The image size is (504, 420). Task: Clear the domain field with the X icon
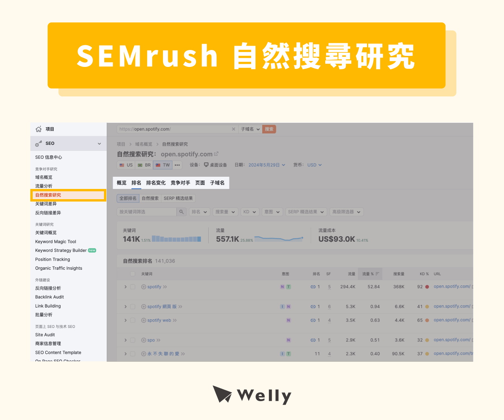[233, 129]
